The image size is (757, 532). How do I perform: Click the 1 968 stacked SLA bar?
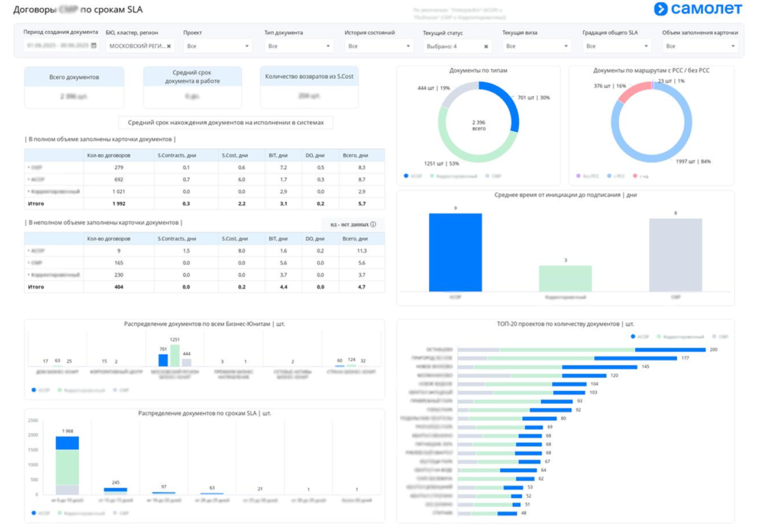67,465
